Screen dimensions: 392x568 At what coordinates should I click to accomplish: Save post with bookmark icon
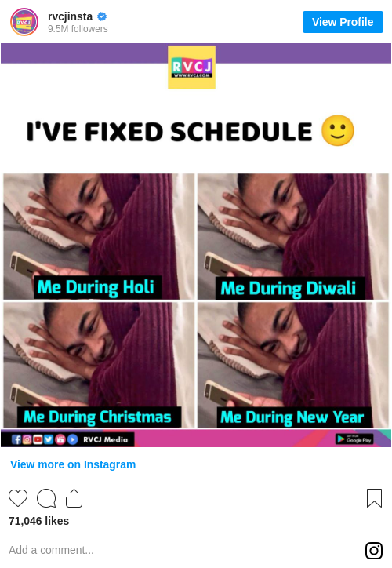374,498
